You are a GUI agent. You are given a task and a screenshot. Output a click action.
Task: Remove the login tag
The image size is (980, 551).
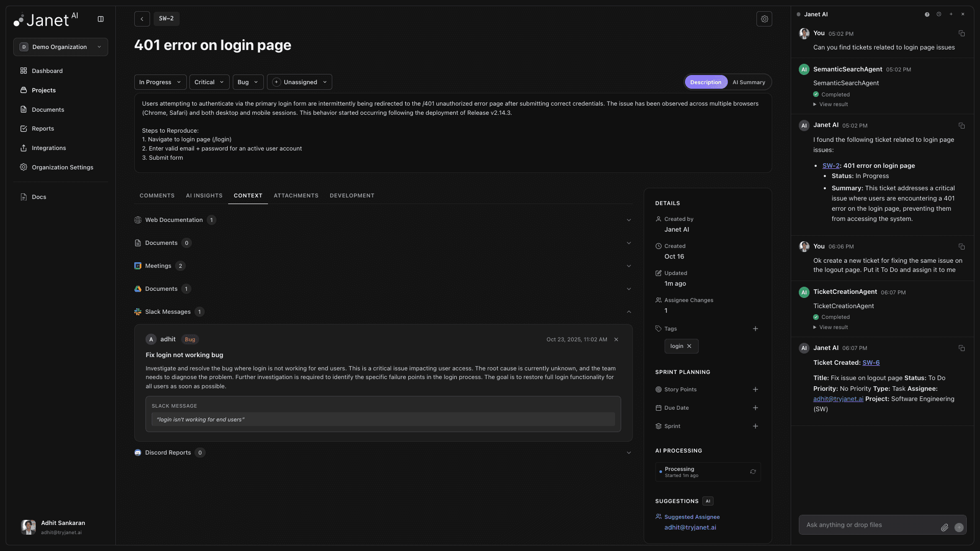click(x=689, y=346)
